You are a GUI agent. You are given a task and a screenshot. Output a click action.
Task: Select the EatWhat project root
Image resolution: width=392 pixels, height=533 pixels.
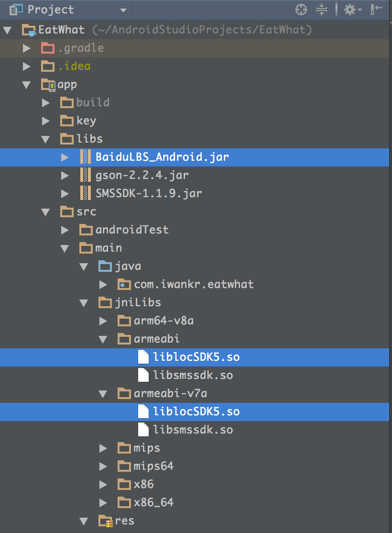[61, 30]
